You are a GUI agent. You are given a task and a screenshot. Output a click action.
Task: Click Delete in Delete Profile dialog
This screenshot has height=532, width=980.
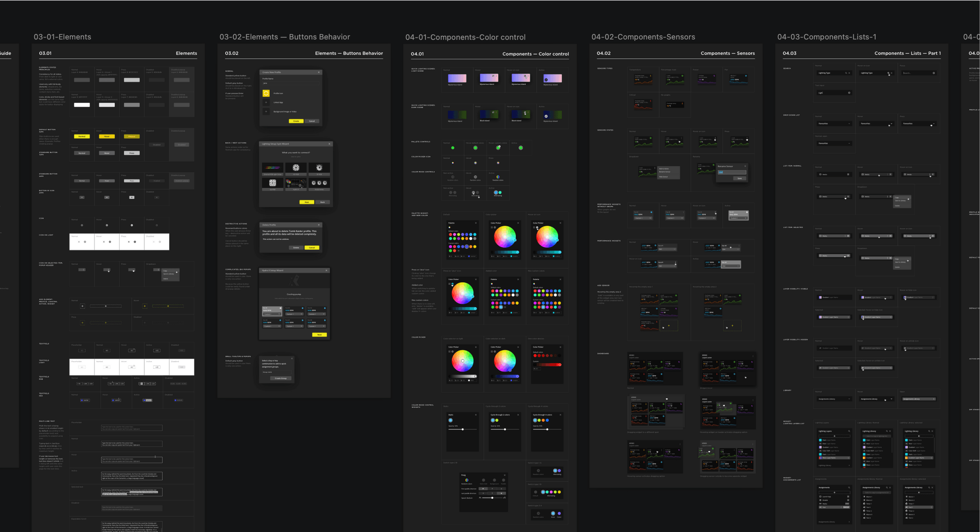[296, 248]
